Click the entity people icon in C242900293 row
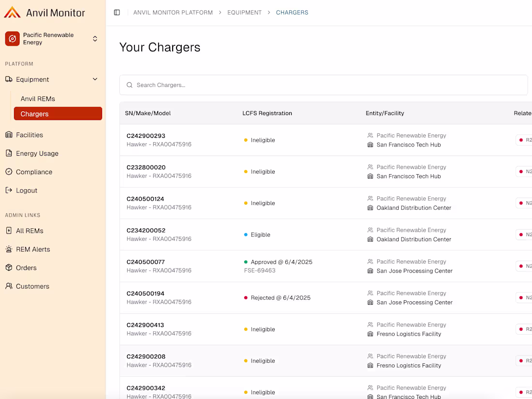Screen dimensions: 532x399 click(370, 135)
